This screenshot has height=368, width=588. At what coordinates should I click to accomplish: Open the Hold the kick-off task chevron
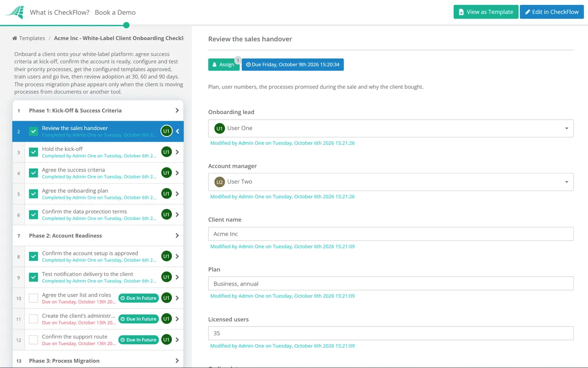click(177, 152)
